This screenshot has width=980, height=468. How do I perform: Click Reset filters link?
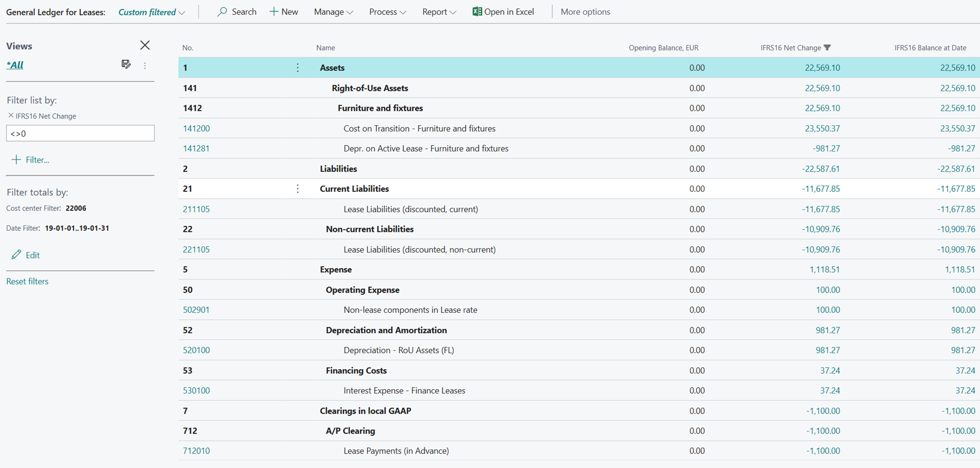(27, 281)
